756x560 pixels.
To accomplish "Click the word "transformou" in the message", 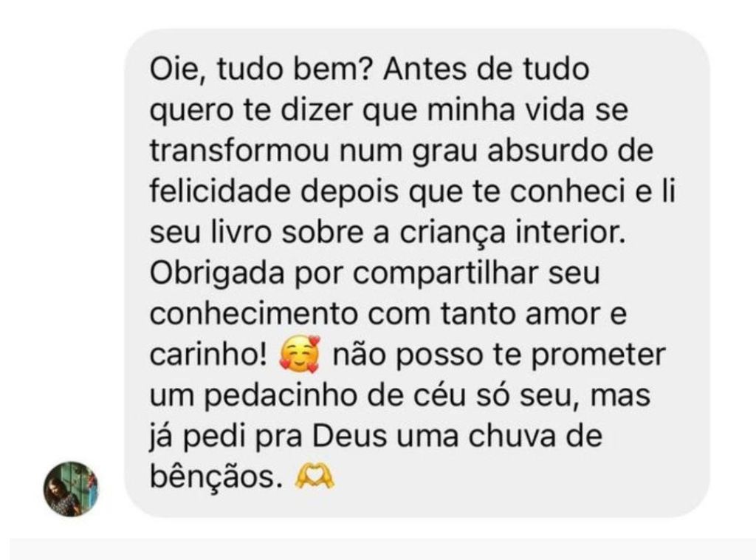I will point(240,151).
